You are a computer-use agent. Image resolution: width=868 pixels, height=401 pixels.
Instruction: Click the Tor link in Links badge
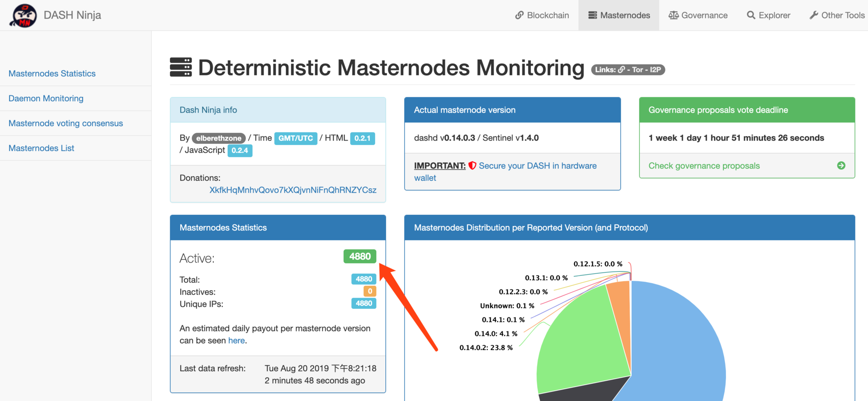tap(637, 70)
